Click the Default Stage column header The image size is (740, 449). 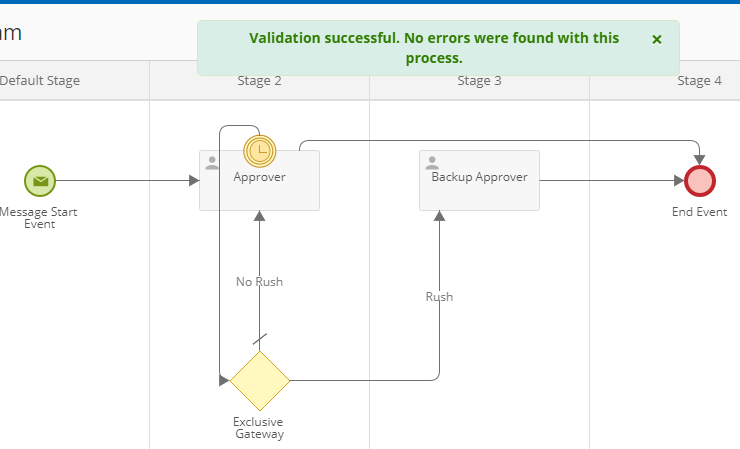coord(40,80)
